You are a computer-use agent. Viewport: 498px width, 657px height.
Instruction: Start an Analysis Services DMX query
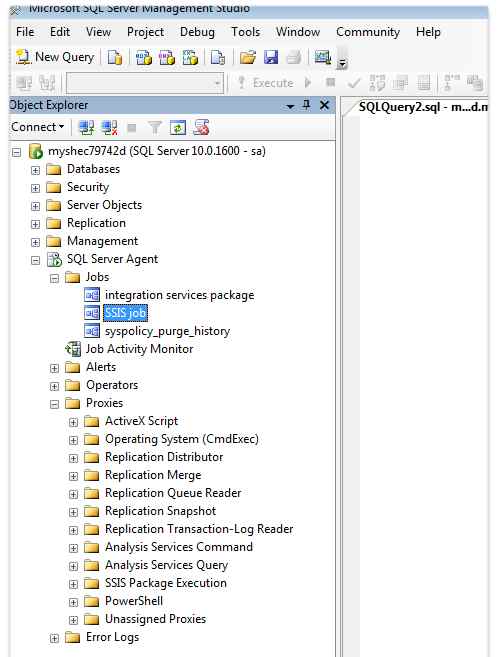pos(167,57)
